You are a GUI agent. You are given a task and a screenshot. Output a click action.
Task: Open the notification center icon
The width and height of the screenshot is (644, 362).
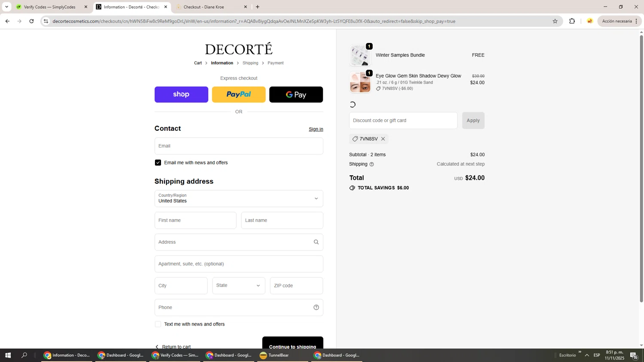pos(634,355)
